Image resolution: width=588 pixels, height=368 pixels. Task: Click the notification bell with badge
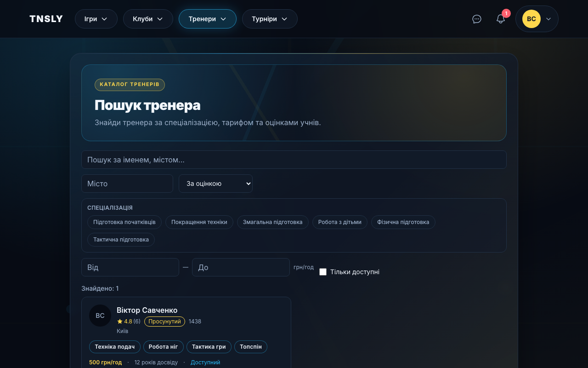point(500,19)
